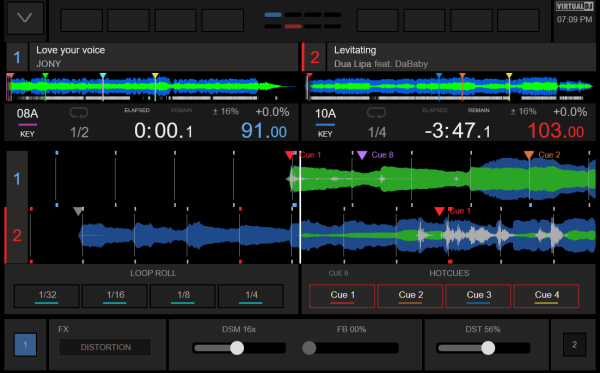Jump to red Cue 1 marker on deck 1 waveform
The height and width of the screenshot is (373, 600).
(x=290, y=155)
